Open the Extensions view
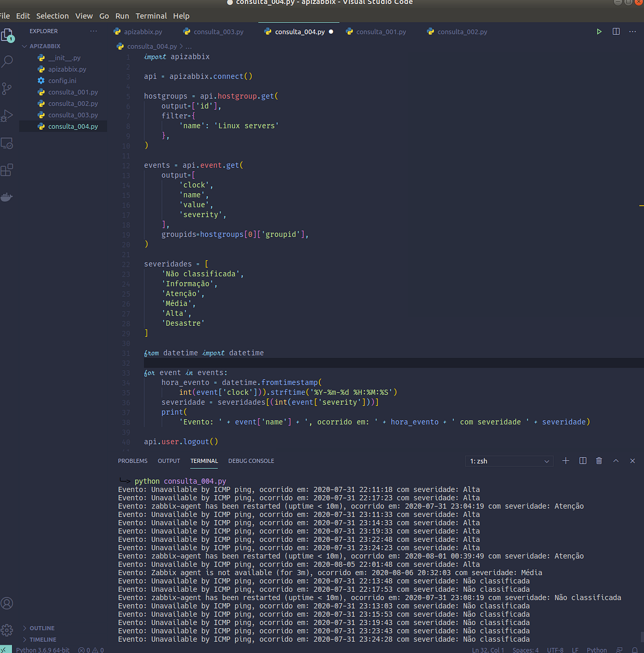The image size is (644, 653). click(8, 170)
